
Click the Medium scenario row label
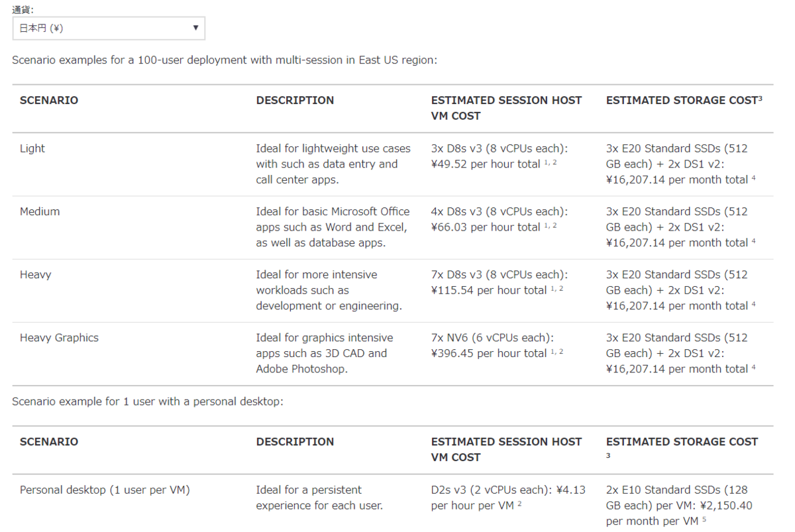pos(40,211)
